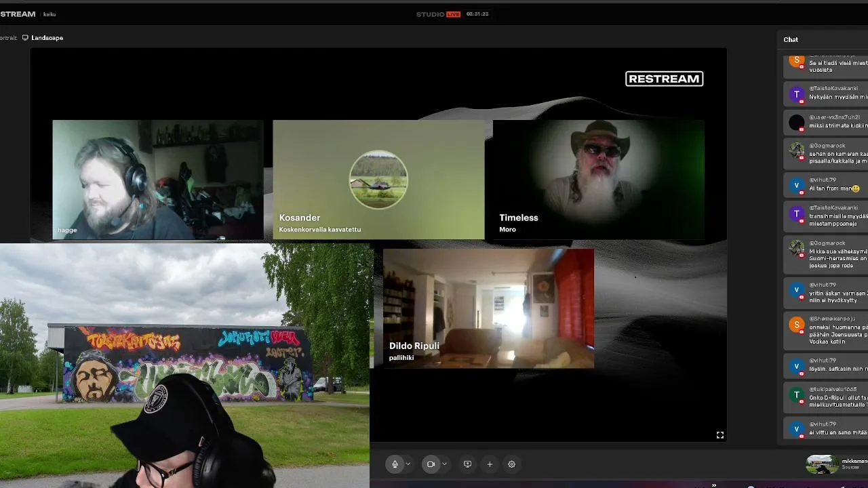
Task: Switch to the Landscape layout
Action: [x=43, y=38]
